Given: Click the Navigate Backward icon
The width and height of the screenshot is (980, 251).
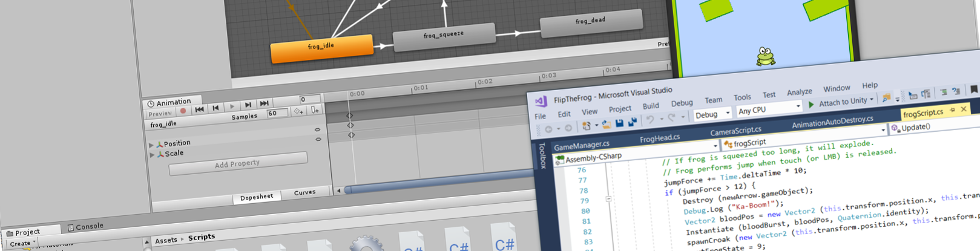Looking at the screenshot, I should [548, 129].
